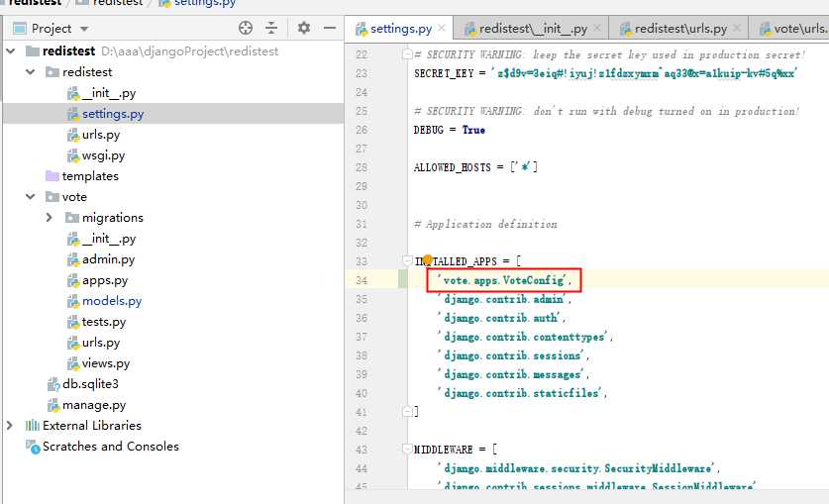The width and height of the screenshot is (829, 504).
Task: Click 'django.contrib.auth' on line 36
Action: point(499,318)
